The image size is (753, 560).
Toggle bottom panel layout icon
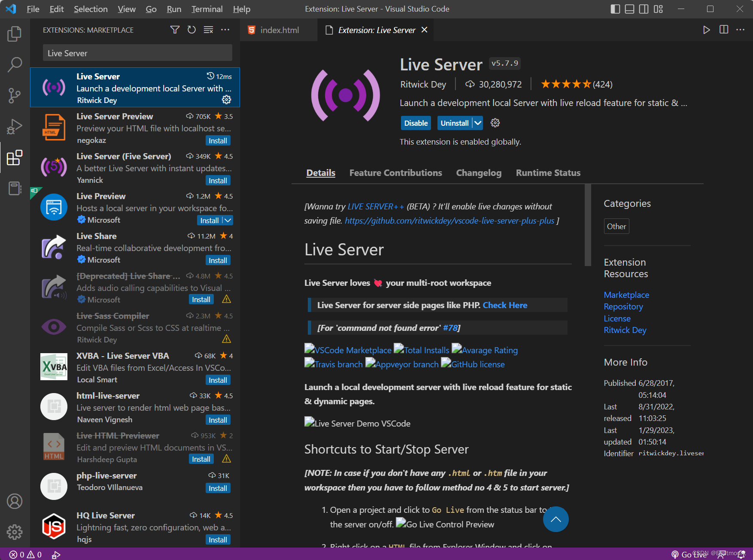click(x=629, y=9)
